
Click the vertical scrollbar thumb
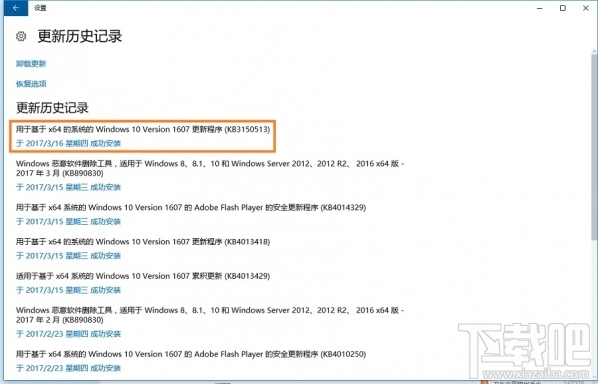pyautogui.click(x=594, y=147)
